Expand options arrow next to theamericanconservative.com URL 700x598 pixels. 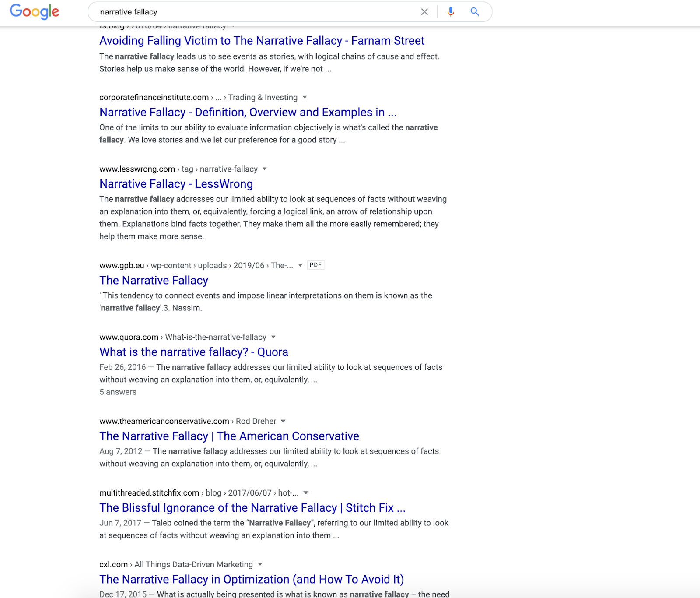tap(283, 421)
